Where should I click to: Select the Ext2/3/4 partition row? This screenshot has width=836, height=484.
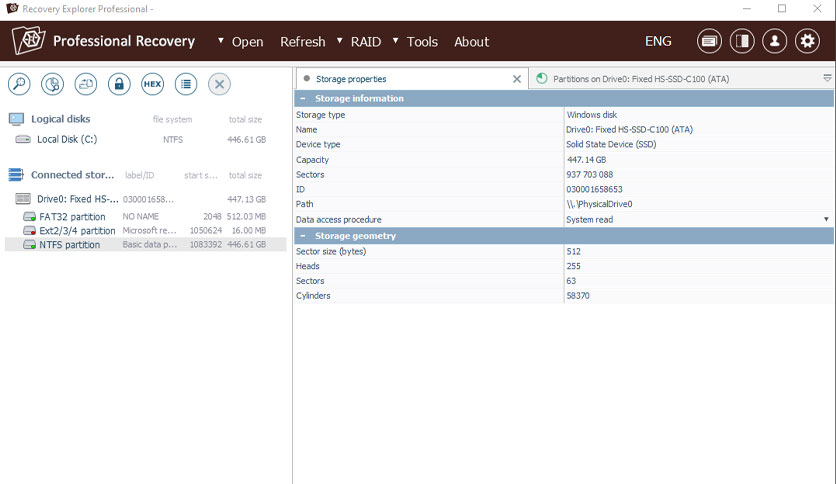[x=145, y=230]
